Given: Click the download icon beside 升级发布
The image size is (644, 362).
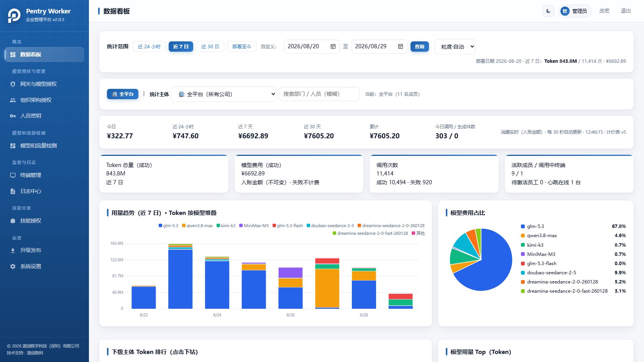Looking at the screenshot, I should click(13, 251).
